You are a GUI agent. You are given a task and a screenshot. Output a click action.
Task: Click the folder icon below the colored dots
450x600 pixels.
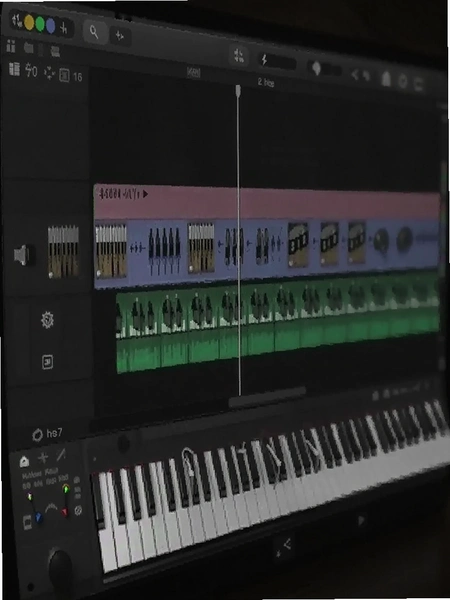(28, 48)
